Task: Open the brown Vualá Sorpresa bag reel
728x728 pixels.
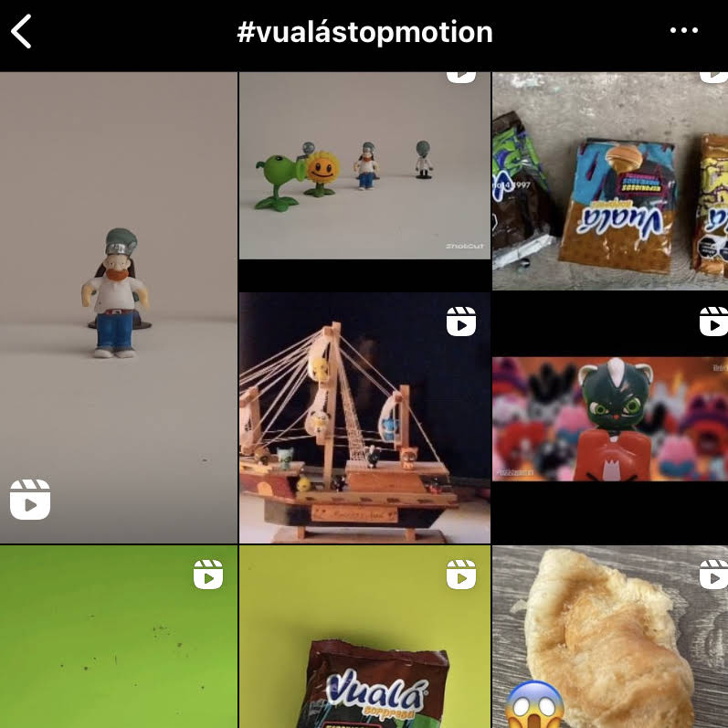Action: pos(364,637)
